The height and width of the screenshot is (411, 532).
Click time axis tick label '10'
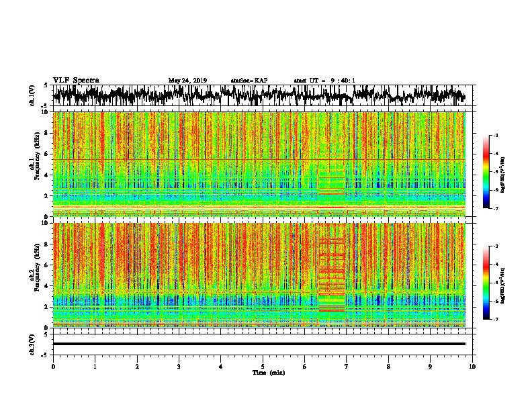pos(472,367)
